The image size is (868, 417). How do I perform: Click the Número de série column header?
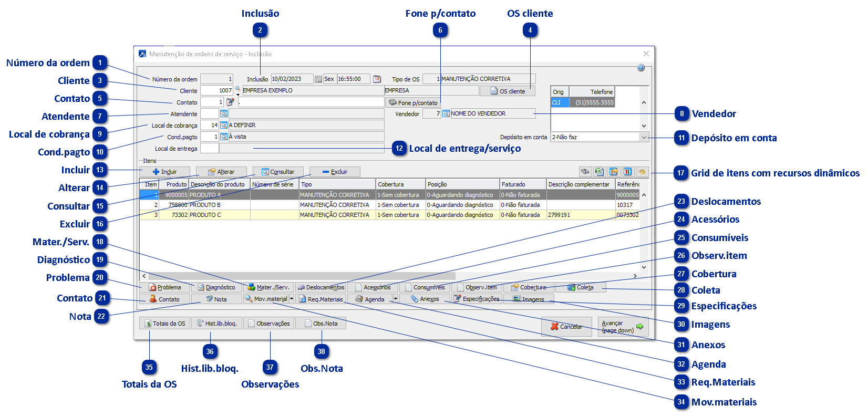click(275, 184)
